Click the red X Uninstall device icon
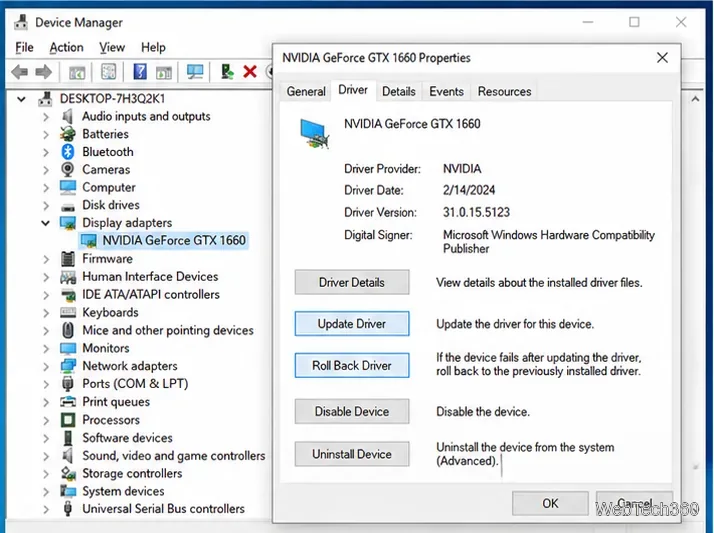 pos(250,72)
